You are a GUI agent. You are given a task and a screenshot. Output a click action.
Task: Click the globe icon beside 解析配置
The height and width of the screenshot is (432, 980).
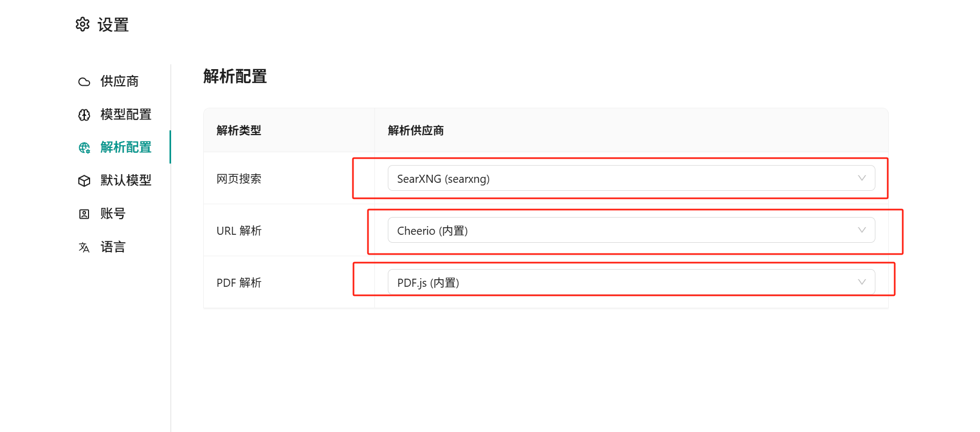pyautogui.click(x=84, y=148)
